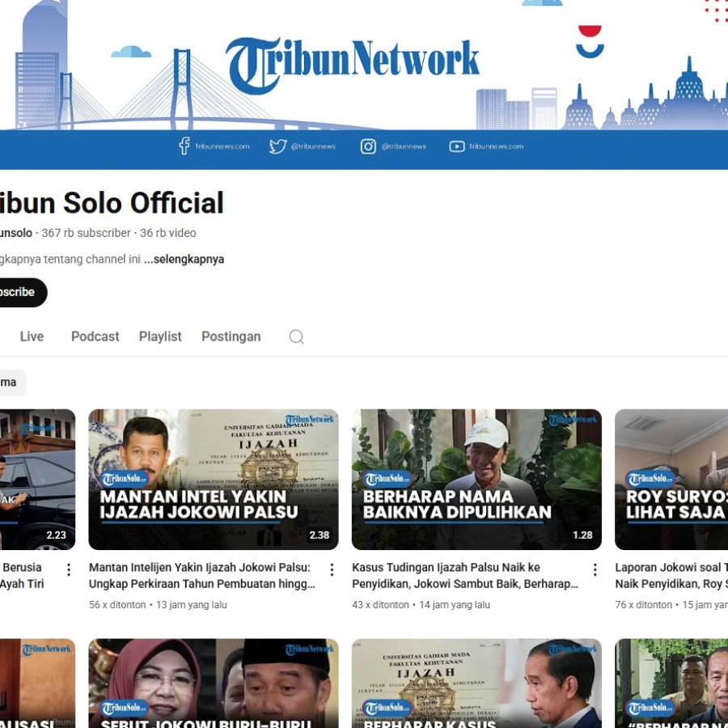
Task: Open the Postingan tab
Action: click(231, 336)
